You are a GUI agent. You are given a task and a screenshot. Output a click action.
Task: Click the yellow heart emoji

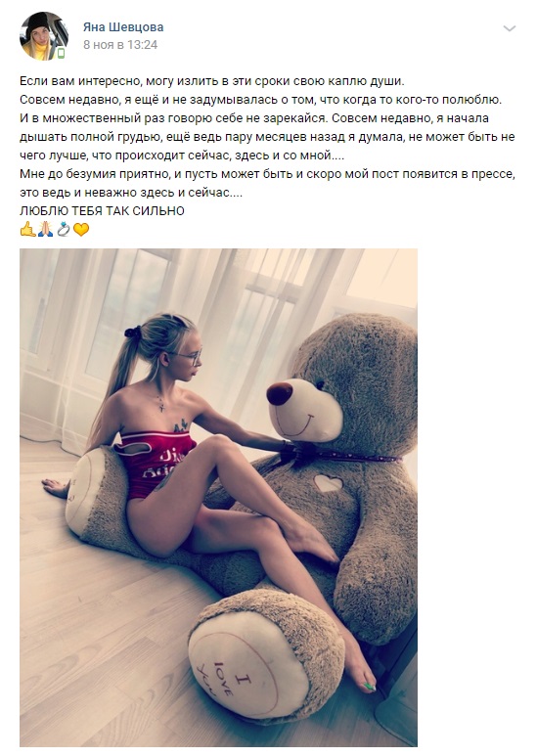pos(81,230)
